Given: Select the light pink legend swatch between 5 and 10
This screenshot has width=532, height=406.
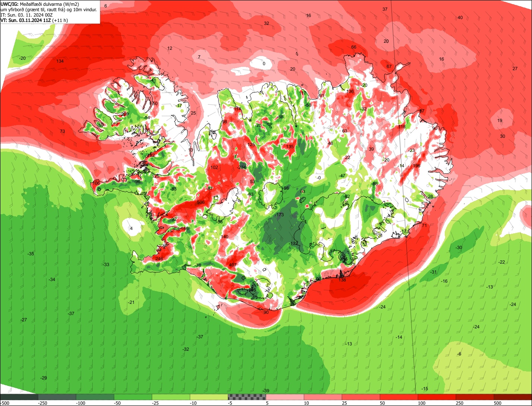Looking at the screenshot, I should coord(285,397).
